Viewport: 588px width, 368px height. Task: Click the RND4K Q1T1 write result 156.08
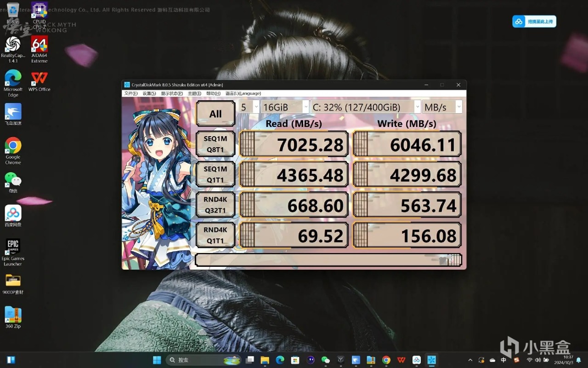pyautogui.click(x=407, y=235)
